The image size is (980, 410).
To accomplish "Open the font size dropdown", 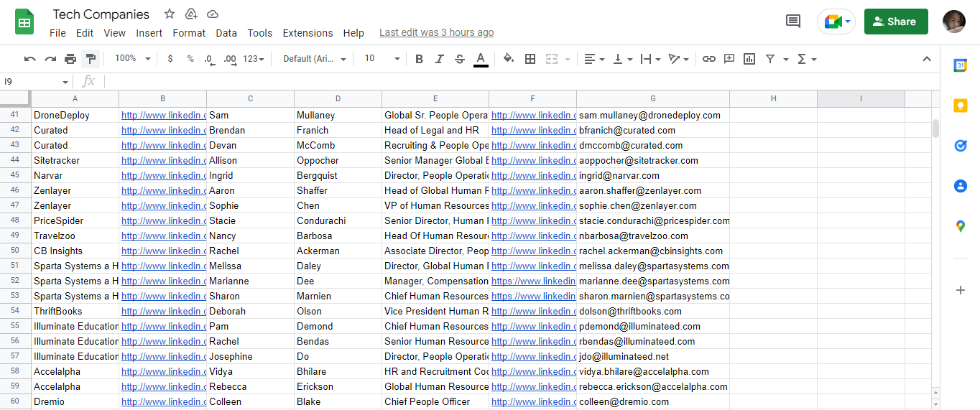I will click(x=382, y=59).
